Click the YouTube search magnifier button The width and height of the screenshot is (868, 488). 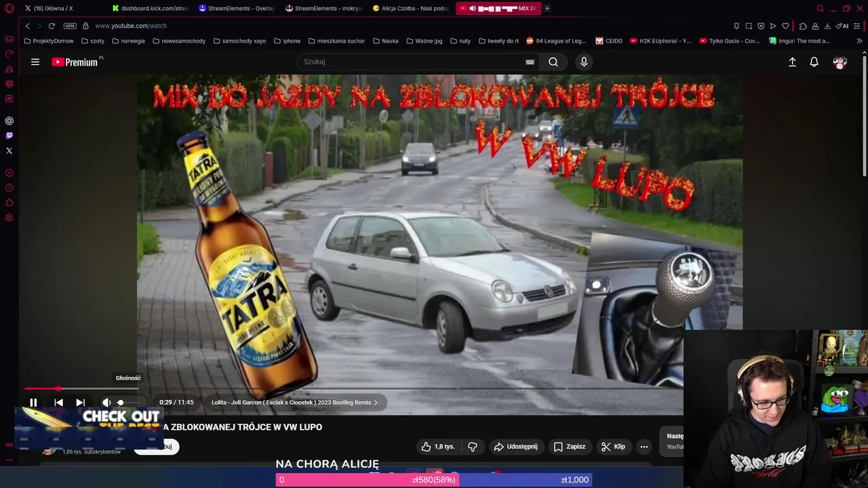(553, 62)
